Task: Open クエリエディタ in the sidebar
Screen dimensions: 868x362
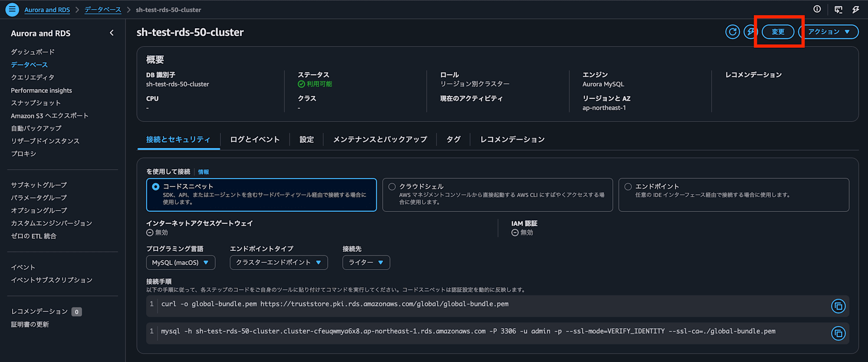Action: [33, 77]
